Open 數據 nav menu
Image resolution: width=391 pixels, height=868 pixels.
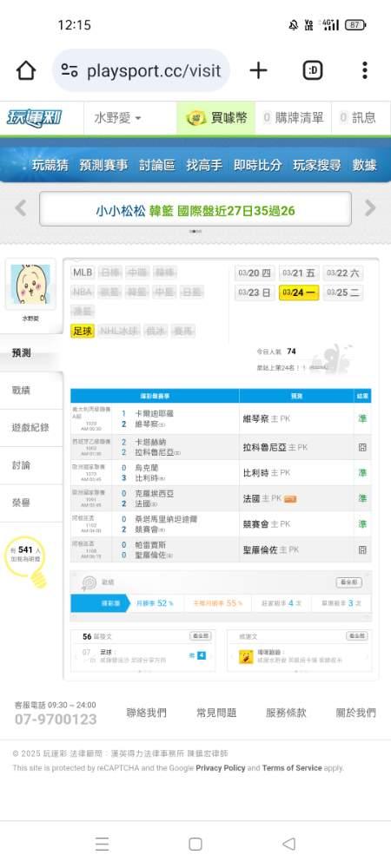tap(364, 165)
